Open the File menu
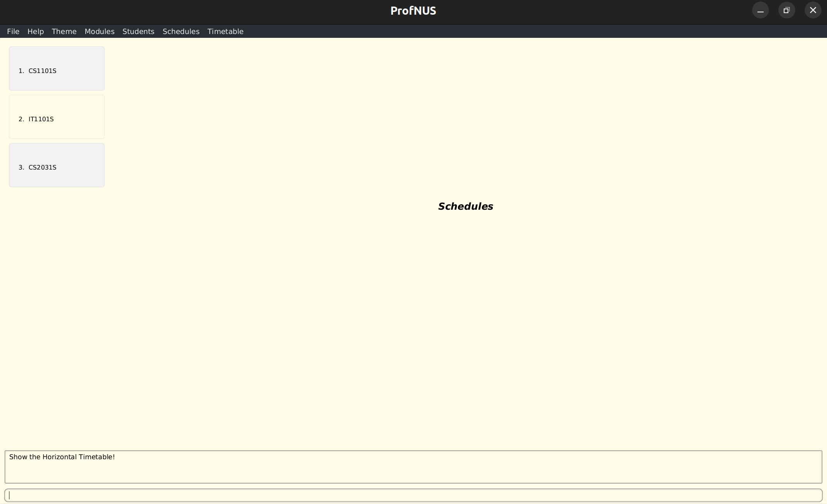Viewport: 827px width, 504px height. (x=13, y=32)
